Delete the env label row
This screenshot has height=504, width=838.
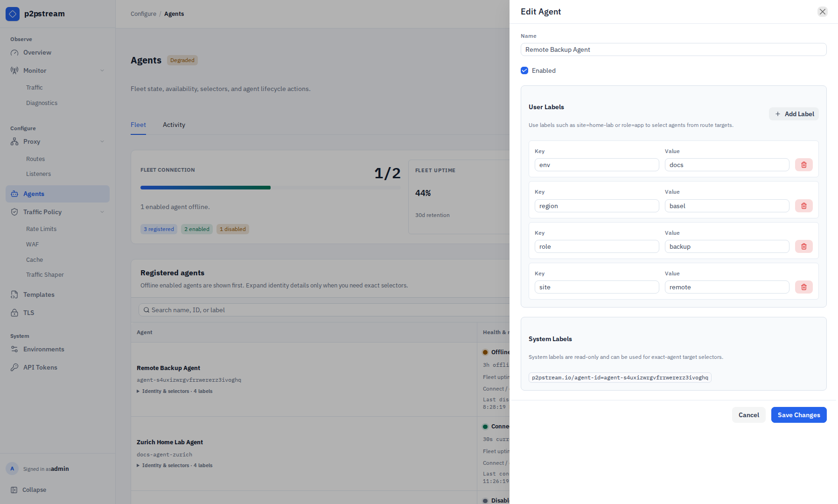pos(804,165)
